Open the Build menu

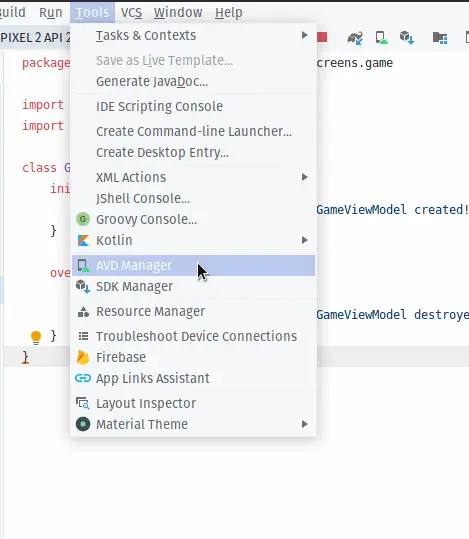[x=13, y=12]
